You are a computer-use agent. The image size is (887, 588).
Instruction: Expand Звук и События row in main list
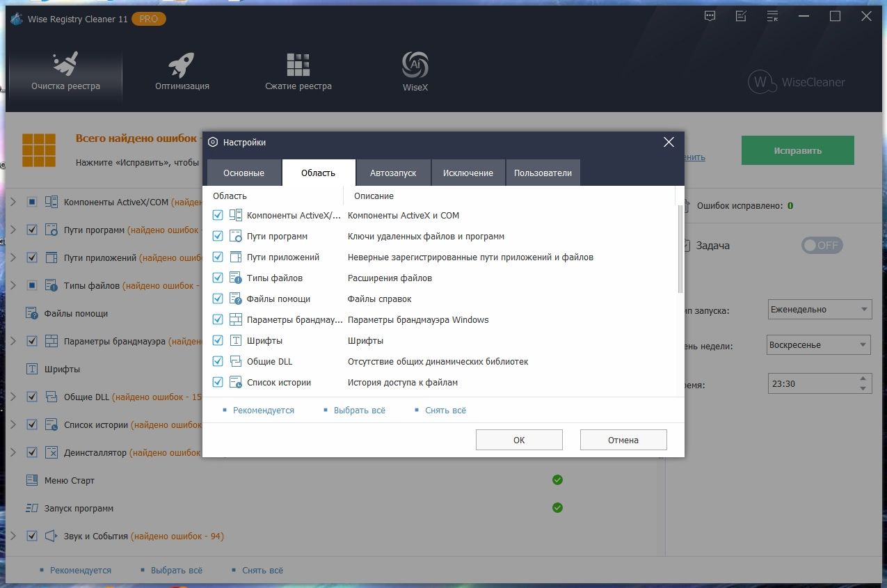click(x=13, y=536)
